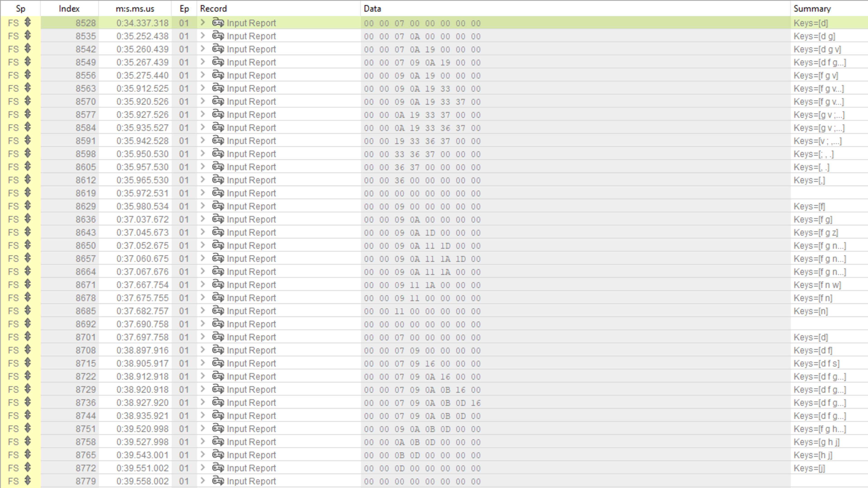This screenshot has width=868, height=488.
Task: Select the row with Keys=[d g v] summary
Action: 817,49
